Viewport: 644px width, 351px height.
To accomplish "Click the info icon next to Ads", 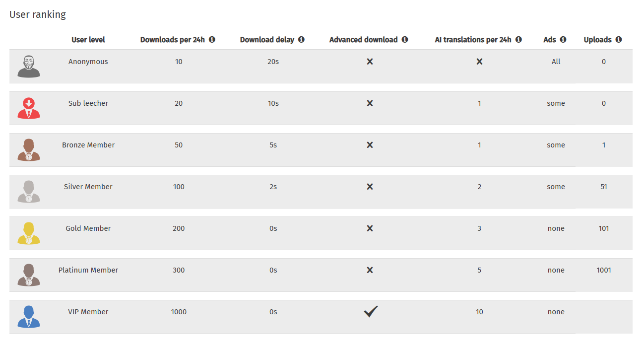I will (x=563, y=40).
